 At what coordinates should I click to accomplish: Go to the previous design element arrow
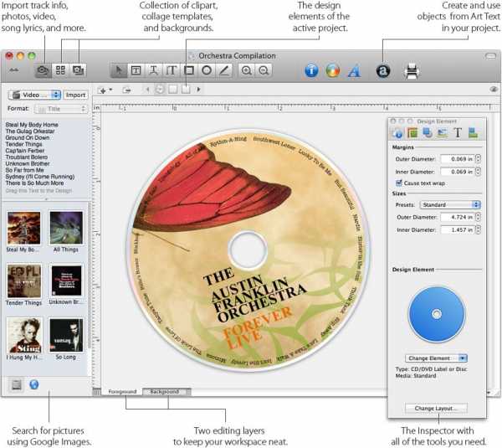147,90
